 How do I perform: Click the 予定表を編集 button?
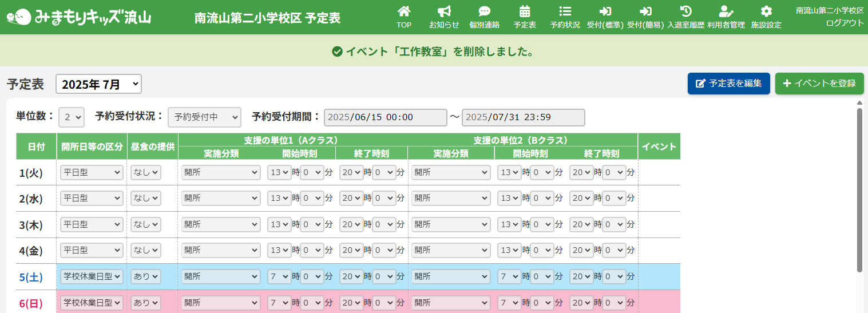click(x=728, y=84)
